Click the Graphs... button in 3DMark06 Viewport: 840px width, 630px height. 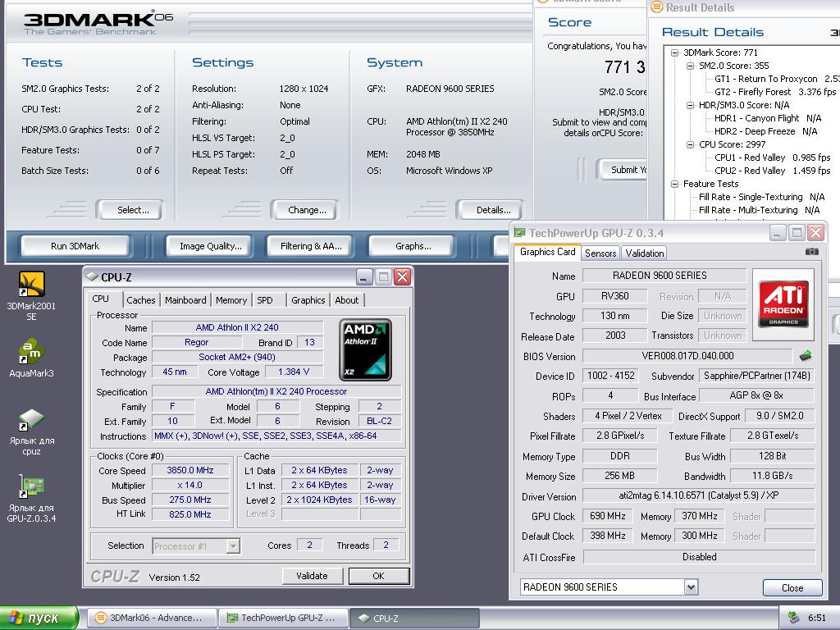coord(412,246)
